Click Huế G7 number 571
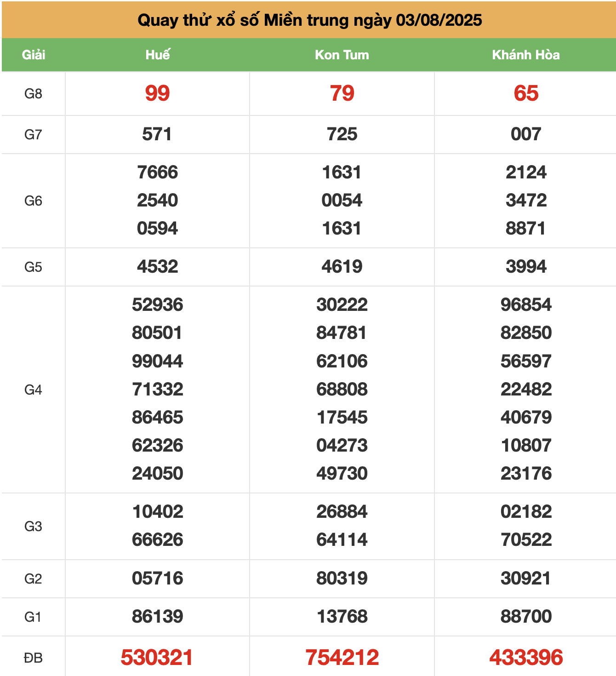The height and width of the screenshot is (676, 616). (157, 134)
